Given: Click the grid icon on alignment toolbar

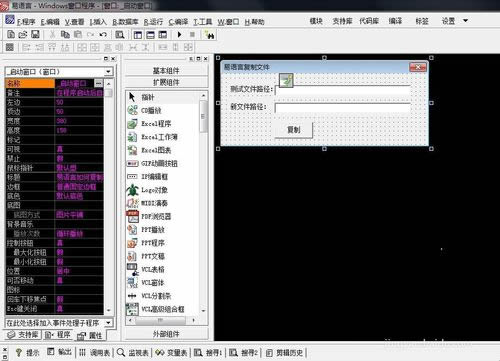Looking at the screenshot, I should pyautogui.click(x=10, y=47).
